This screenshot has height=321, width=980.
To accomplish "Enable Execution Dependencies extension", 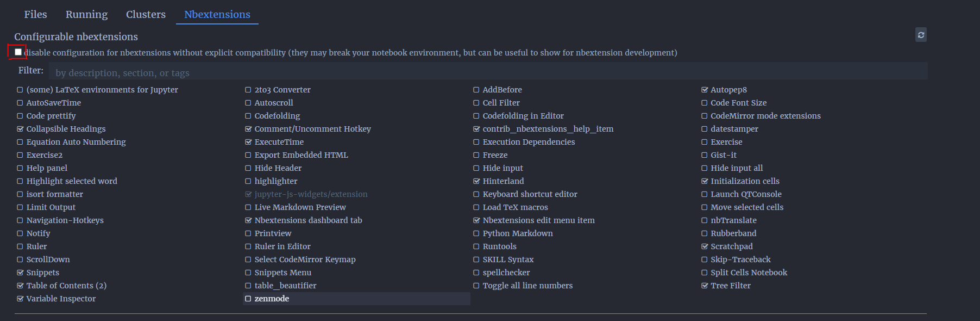I will (476, 142).
